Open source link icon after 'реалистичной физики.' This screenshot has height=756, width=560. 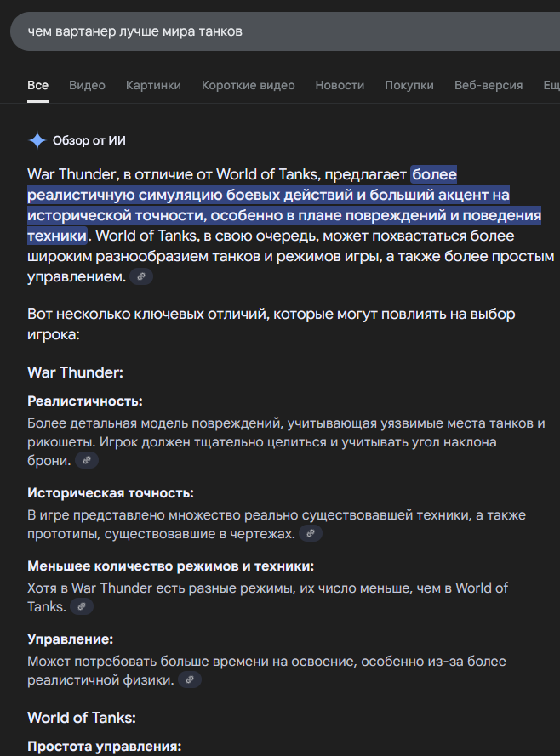[x=190, y=679]
